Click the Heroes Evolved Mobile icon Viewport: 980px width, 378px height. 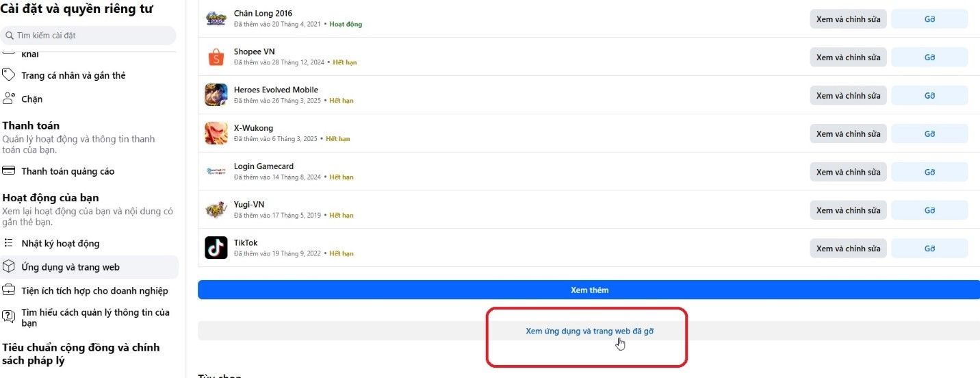coord(216,95)
